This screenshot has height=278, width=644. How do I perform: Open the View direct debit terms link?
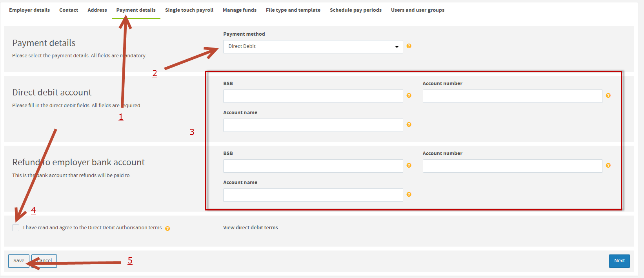(x=250, y=228)
